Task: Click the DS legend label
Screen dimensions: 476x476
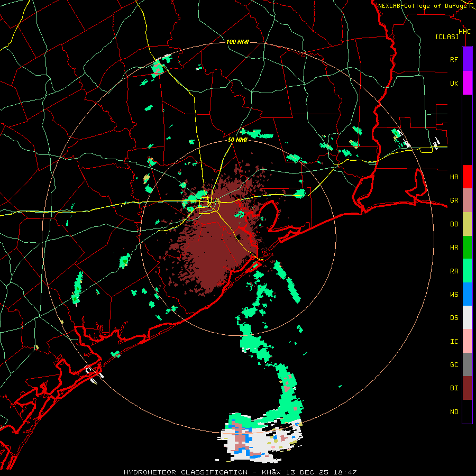Action: 454,318
